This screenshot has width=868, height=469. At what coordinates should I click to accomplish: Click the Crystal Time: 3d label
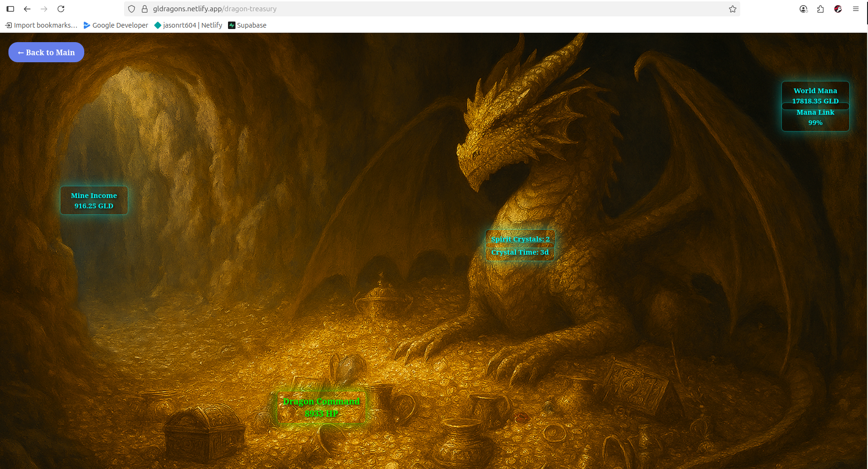pos(520,252)
